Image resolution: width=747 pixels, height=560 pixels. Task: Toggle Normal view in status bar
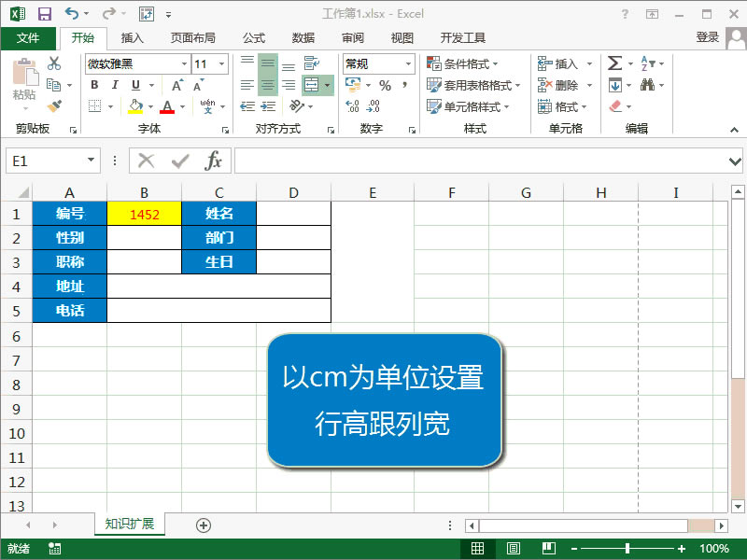click(x=477, y=549)
